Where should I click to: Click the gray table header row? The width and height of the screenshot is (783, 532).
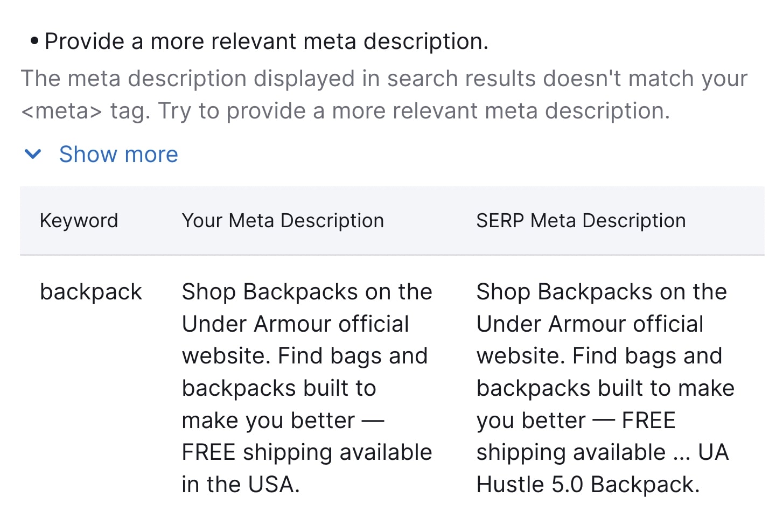click(392, 220)
